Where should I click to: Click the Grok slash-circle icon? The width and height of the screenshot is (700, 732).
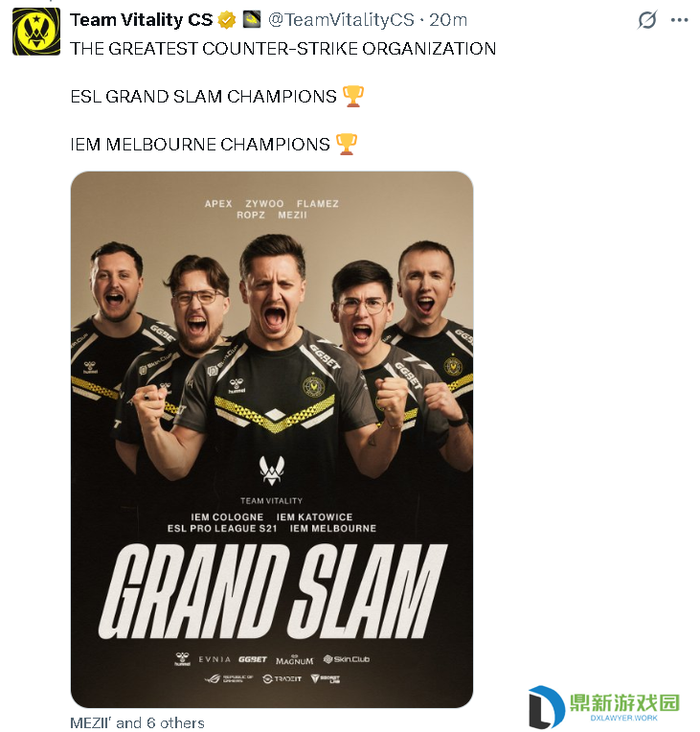[x=647, y=19]
